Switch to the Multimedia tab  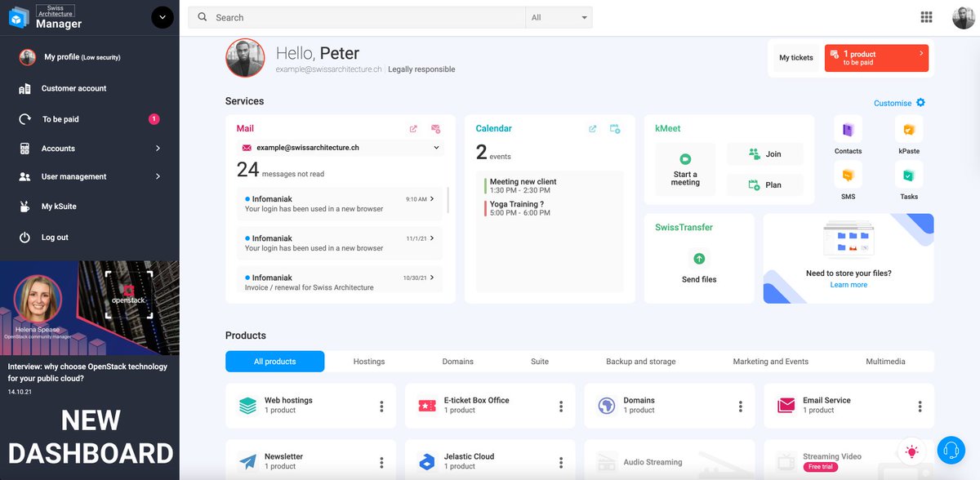886,361
